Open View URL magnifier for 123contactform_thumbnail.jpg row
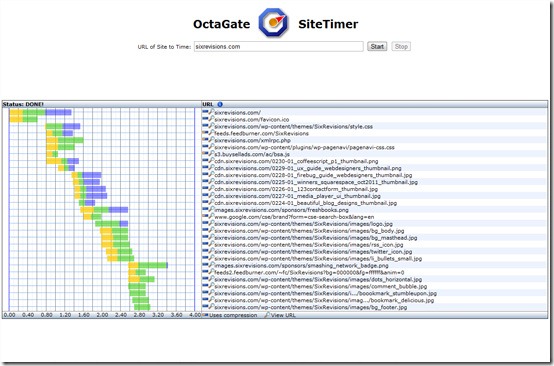554x366 pixels. (211, 188)
